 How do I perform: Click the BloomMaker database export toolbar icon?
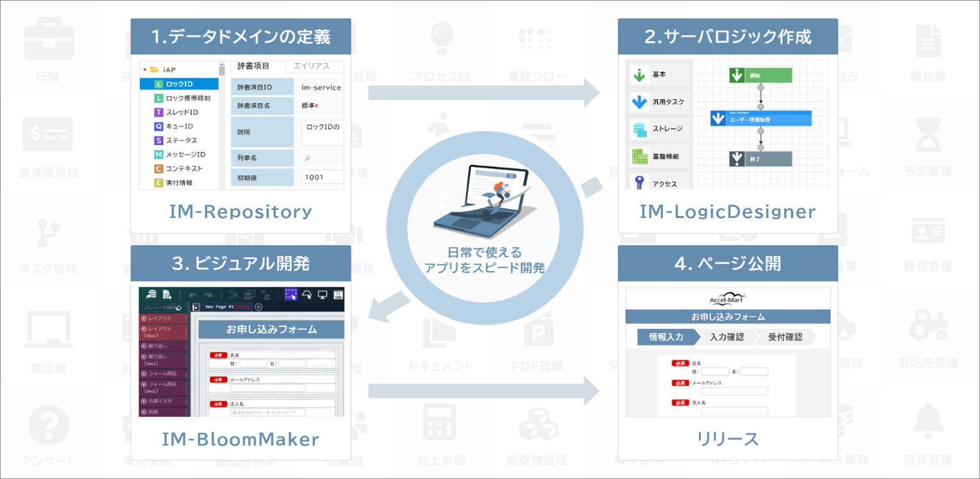(151, 295)
